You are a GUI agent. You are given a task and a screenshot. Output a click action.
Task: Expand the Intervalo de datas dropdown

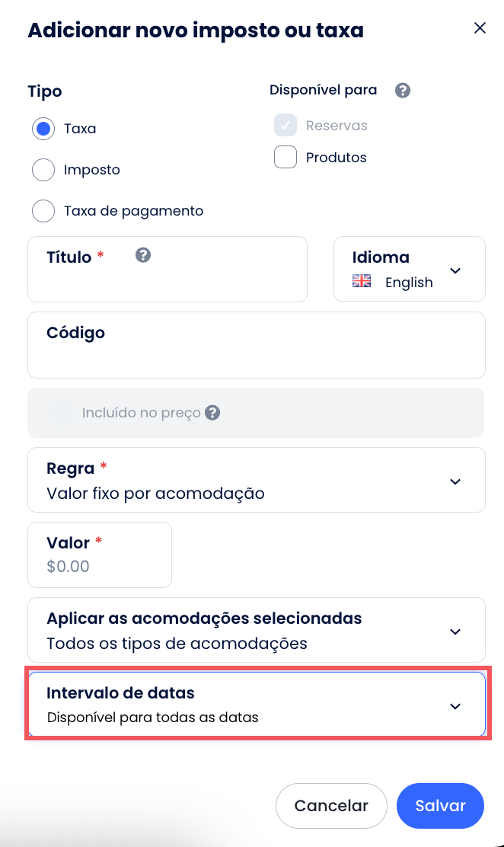coord(455,706)
